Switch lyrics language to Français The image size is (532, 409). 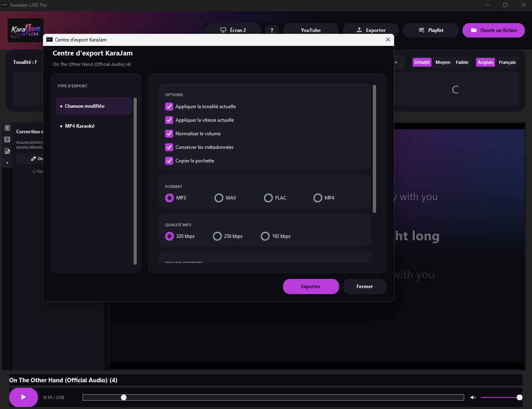(507, 62)
